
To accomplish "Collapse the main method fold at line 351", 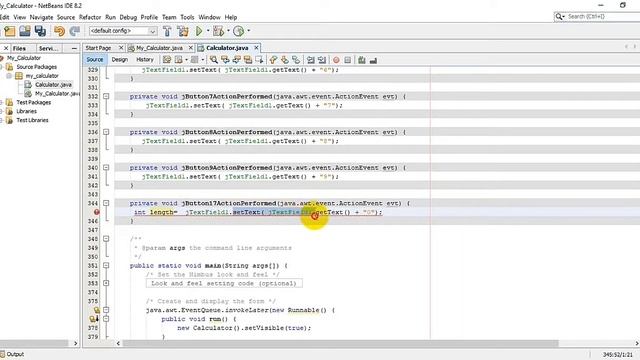I will pyautogui.click(x=106, y=266).
